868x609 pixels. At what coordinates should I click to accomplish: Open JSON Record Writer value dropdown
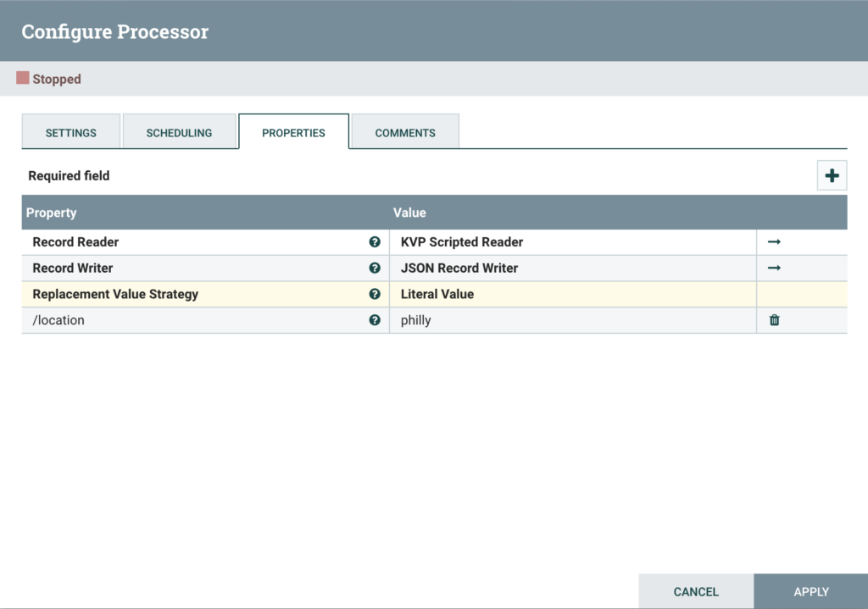(x=572, y=269)
